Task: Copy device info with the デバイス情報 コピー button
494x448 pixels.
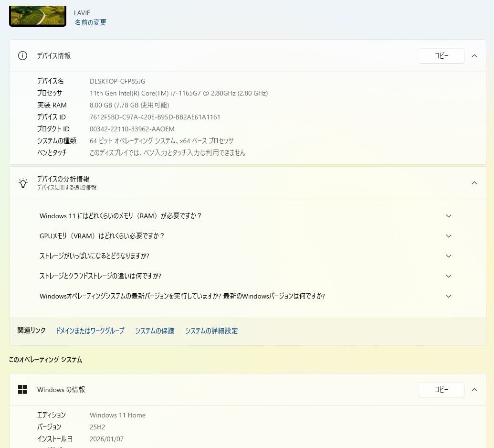Action: tap(441, 56)
